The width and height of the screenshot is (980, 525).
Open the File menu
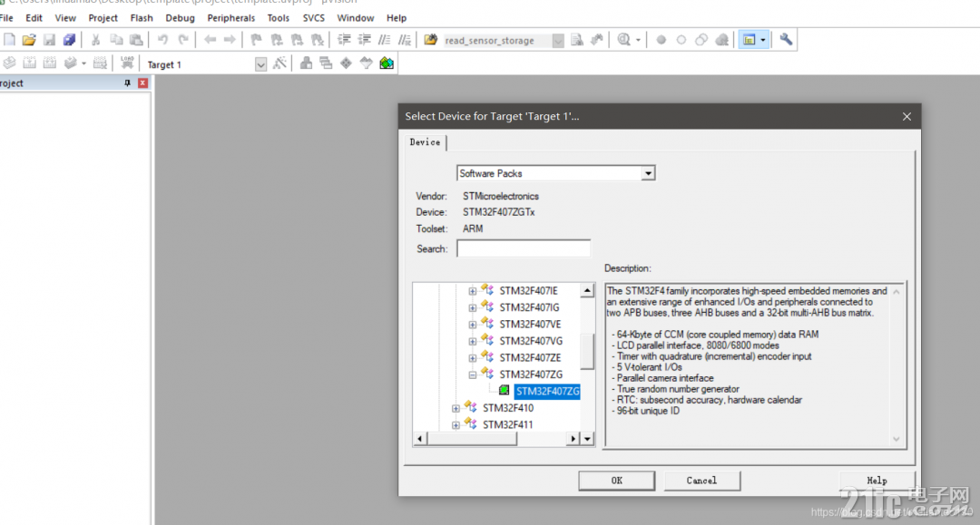7,18
